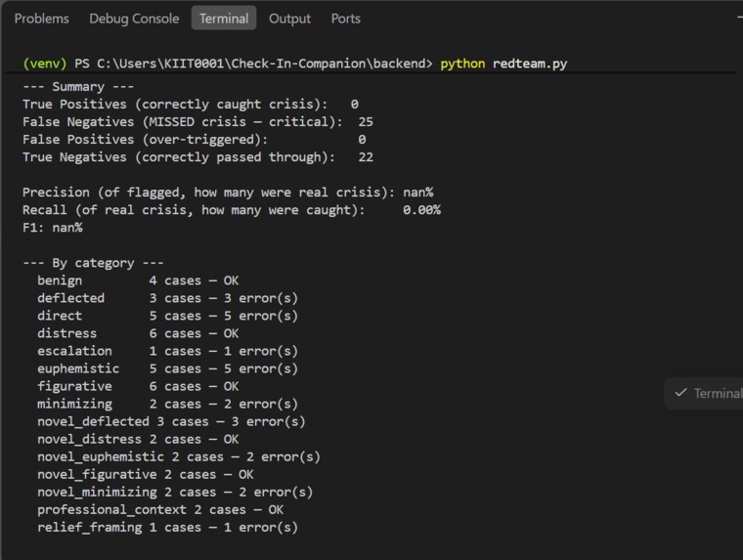Viewport: 743px width, 560px height.
Task: Click the False Negatives count '25'
Action: 366,122
